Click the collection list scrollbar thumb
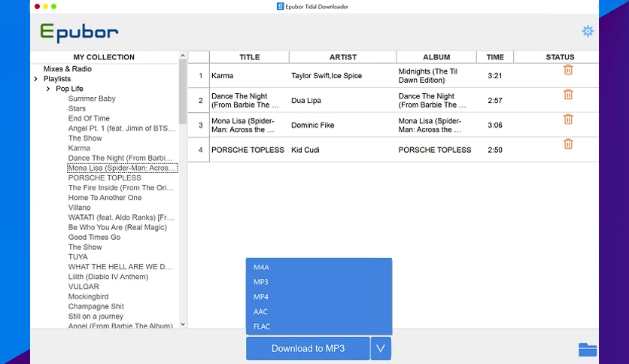 (183, 92)
